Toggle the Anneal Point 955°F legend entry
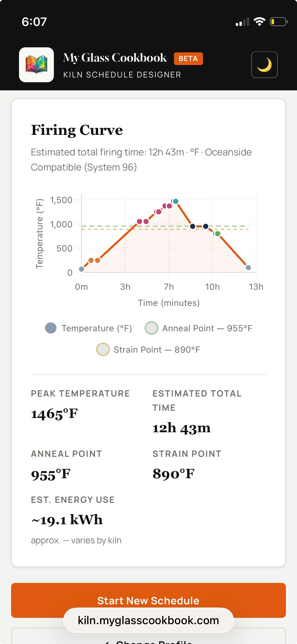 click(199, 328)
